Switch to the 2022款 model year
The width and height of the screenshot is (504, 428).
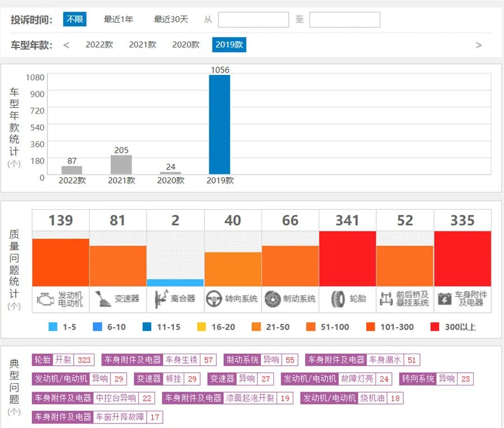pos(99,45)
